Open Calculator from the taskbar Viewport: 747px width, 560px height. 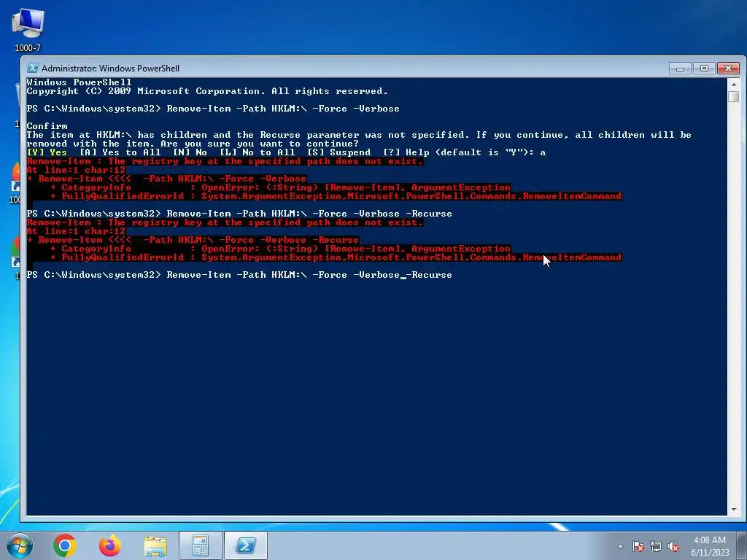(x=200, y=545)
